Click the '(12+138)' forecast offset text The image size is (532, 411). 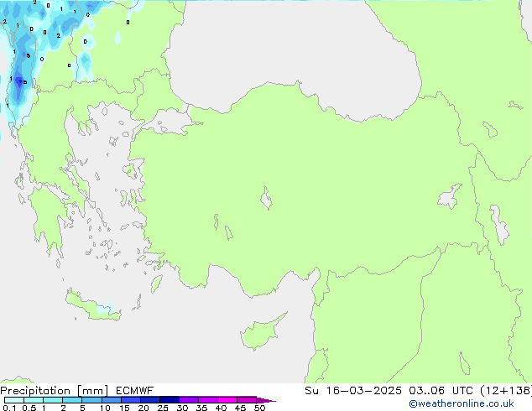pyautogui.click(x=506, y=391)
